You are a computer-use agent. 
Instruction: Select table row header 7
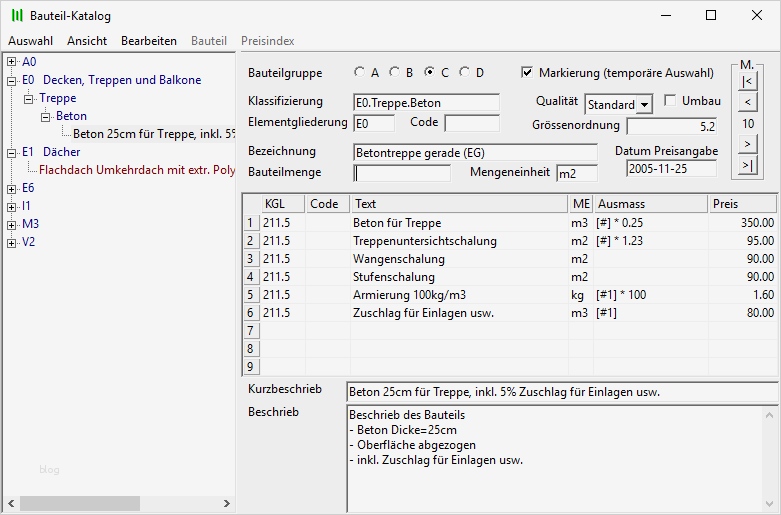click(x=251, y=331)
